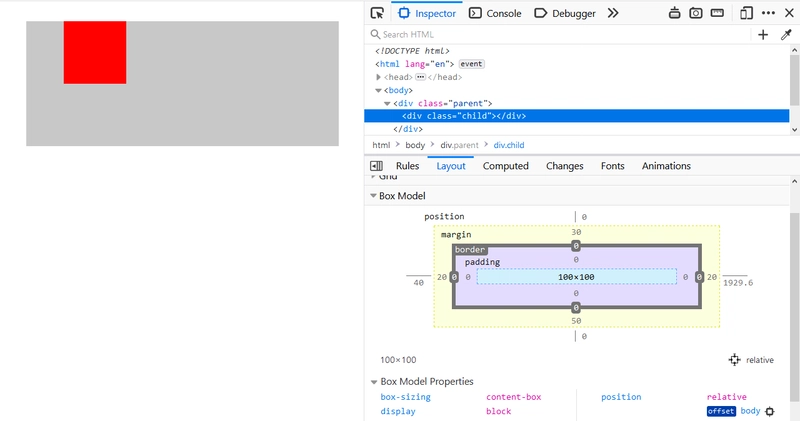Click the red child box on page
Screen dimensions: 800x421
(x=95, y=52)
